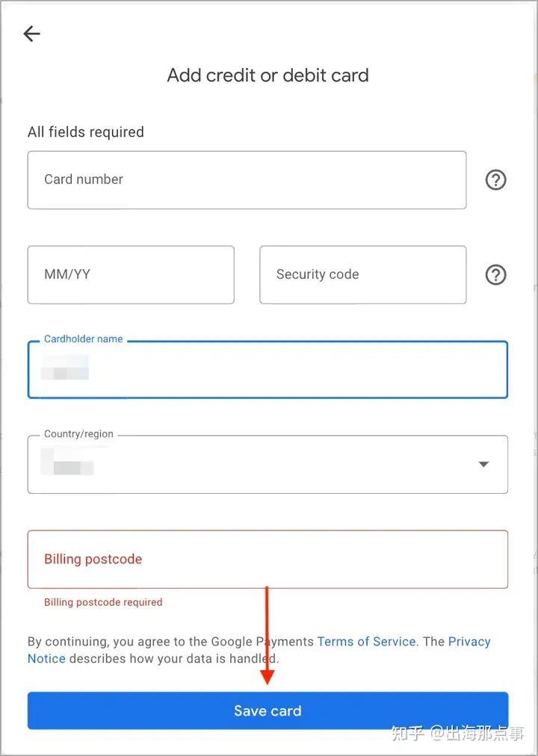Submit the form with Save card
Viewport: 538px width, 756px height.
coord(268,710)
